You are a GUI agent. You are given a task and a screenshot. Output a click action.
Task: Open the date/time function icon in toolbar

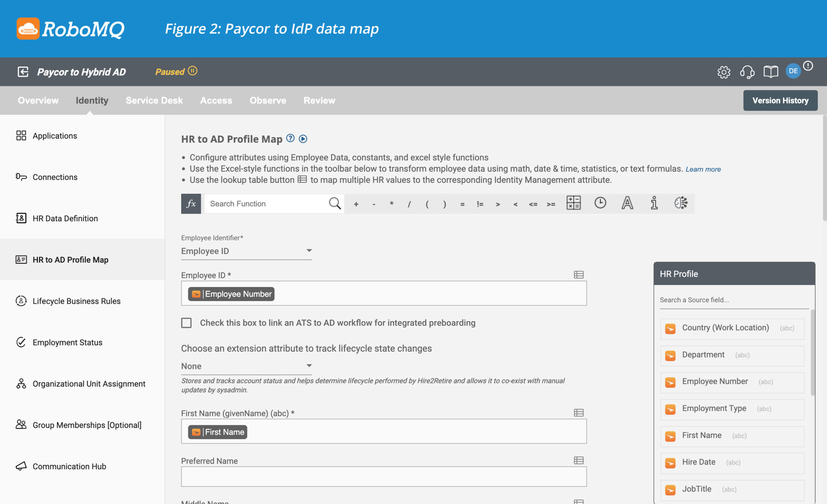click(x=600, y=203)
